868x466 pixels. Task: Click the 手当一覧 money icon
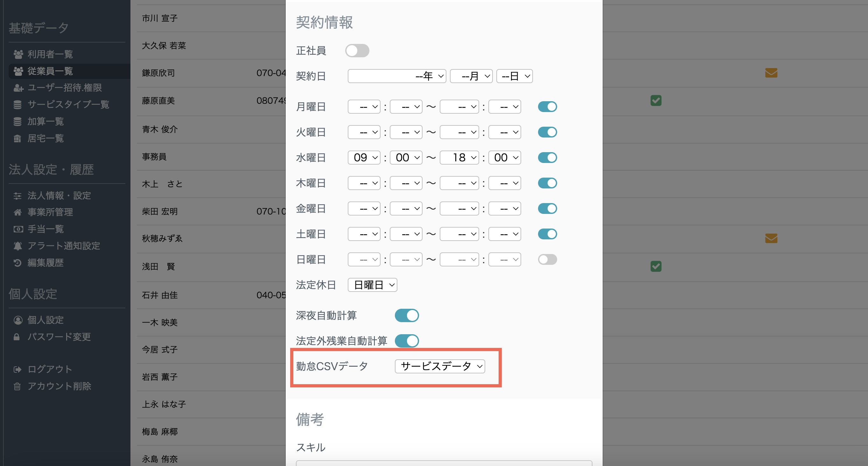[x=18, y=229]
